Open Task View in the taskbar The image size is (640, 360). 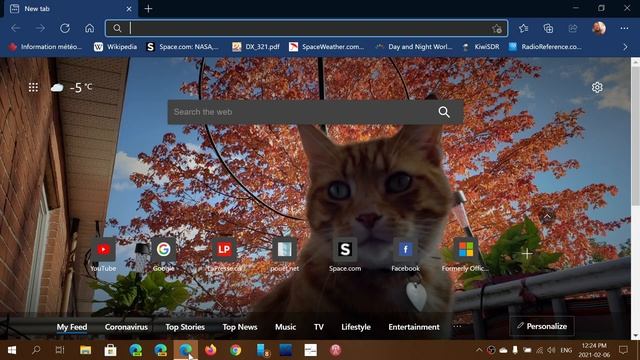(60, 350)
